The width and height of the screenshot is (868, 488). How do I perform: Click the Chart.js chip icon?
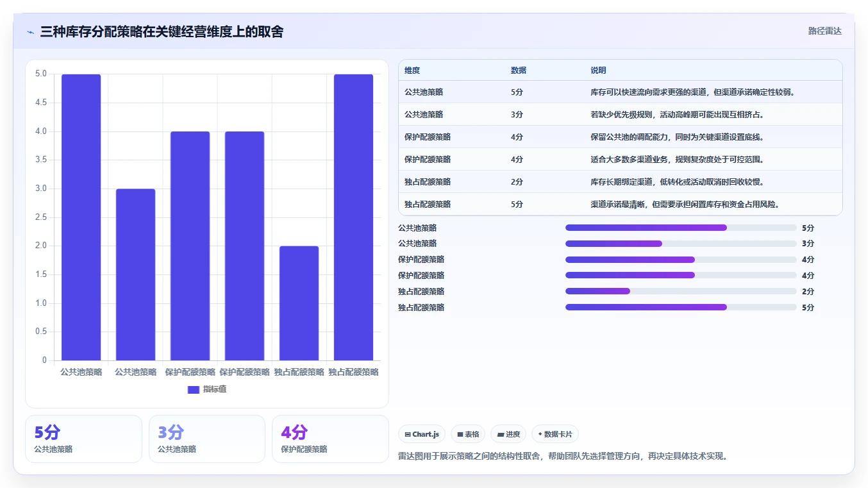click(x=407, y=434)
